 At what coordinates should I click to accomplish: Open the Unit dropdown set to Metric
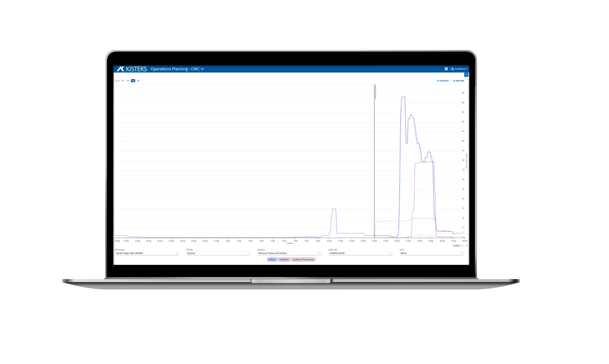431,253
